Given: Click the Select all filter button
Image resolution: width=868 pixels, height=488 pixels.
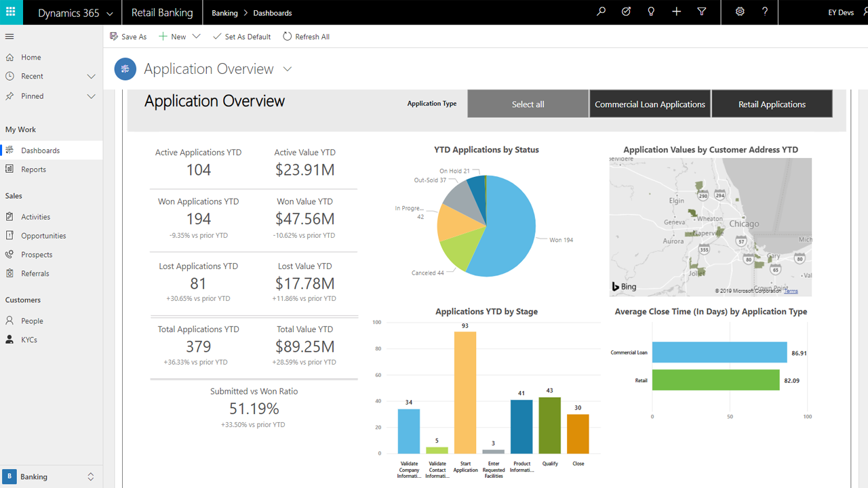Looking at the screenshot, I should (x=528, y=104).
